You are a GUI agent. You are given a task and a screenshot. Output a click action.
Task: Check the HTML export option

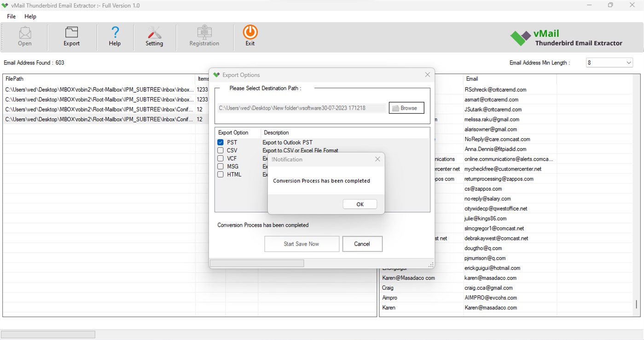[220, 174]
